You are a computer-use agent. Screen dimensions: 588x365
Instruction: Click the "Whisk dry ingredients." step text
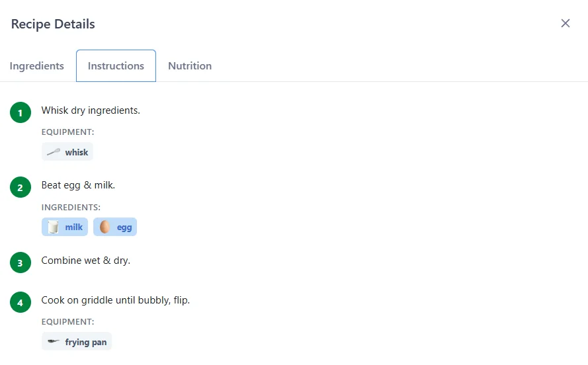click(x=91, y=110)
